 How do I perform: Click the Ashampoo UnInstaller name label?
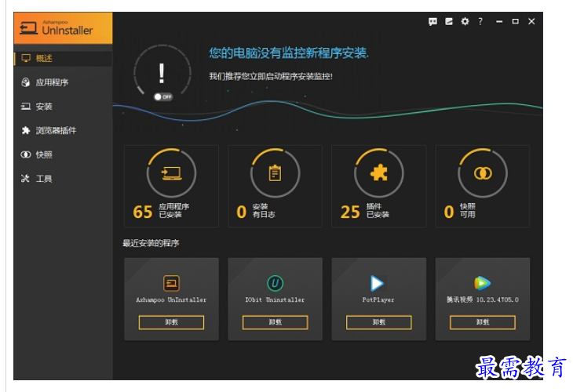(171, 300)
